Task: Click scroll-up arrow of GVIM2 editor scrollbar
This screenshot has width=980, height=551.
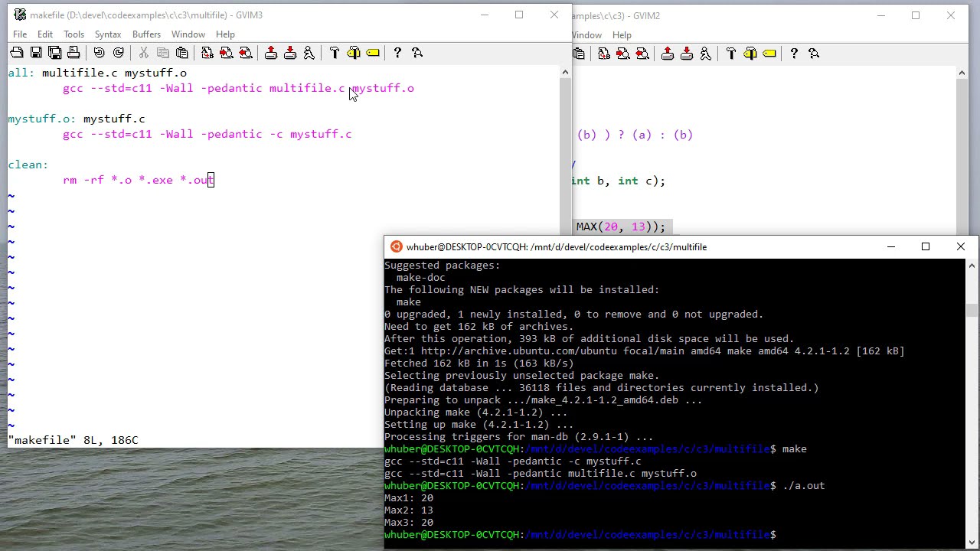Action: tap(962, 73)
